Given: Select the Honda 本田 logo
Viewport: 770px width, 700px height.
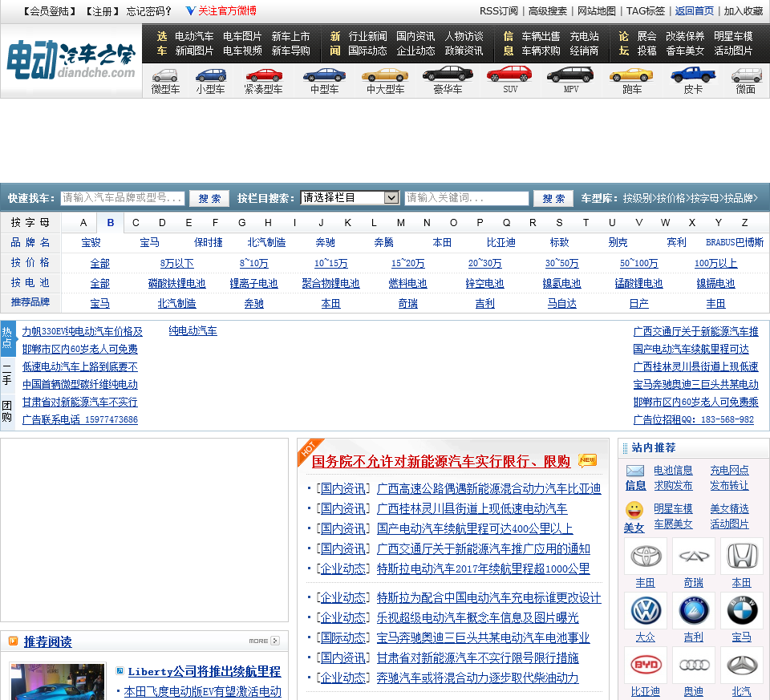Looking at the screenshot, I should (741, 556).
